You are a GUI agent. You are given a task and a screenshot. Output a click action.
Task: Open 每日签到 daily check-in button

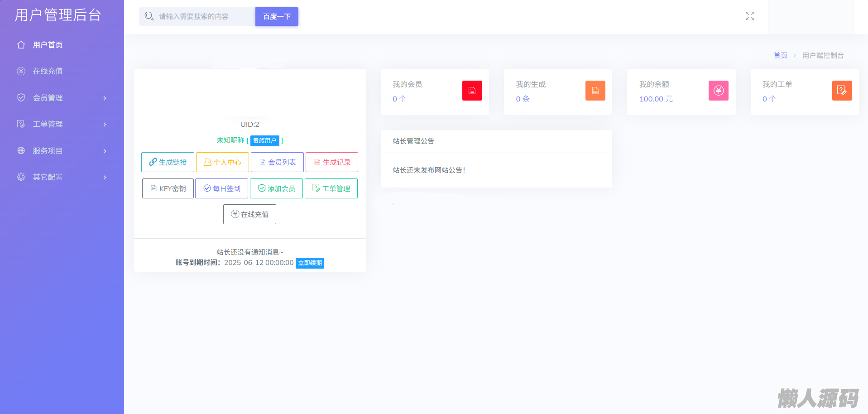pos(221,188)
